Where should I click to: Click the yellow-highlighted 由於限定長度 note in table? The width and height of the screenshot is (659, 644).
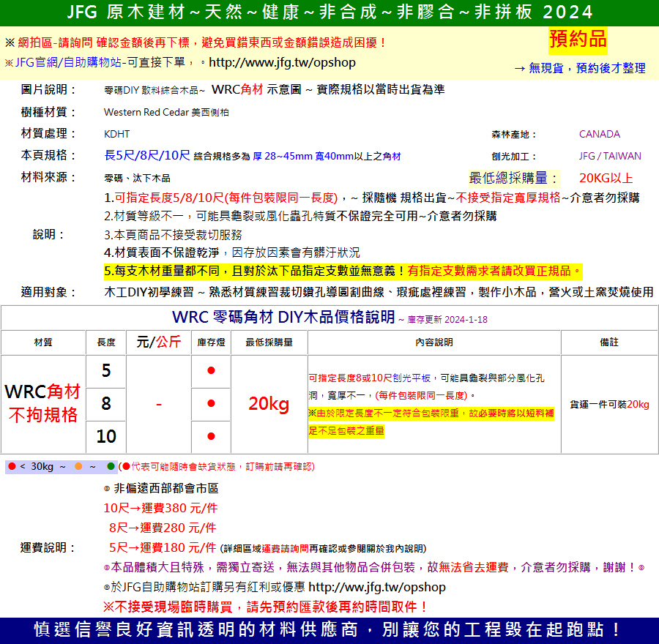[431, 422]
